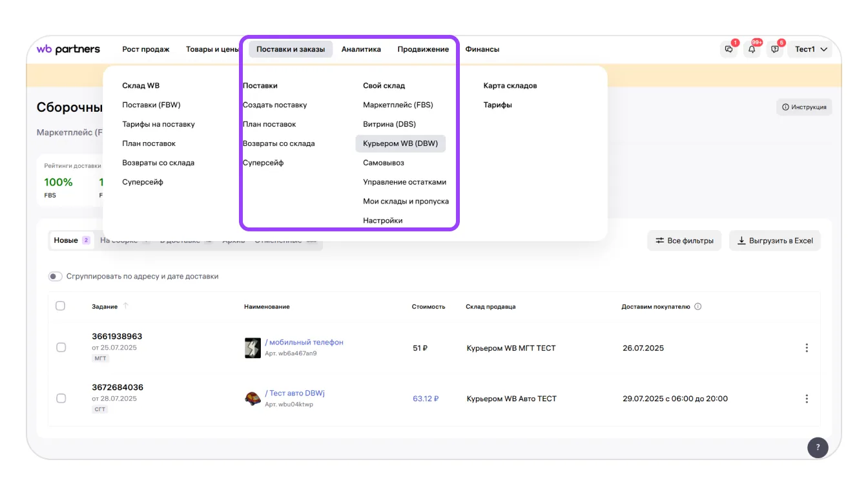The width and height of the screenshot is (868, 495).
Task: Click the delivery date 26.07.2025 cell
Action: [x=643, y=348]
